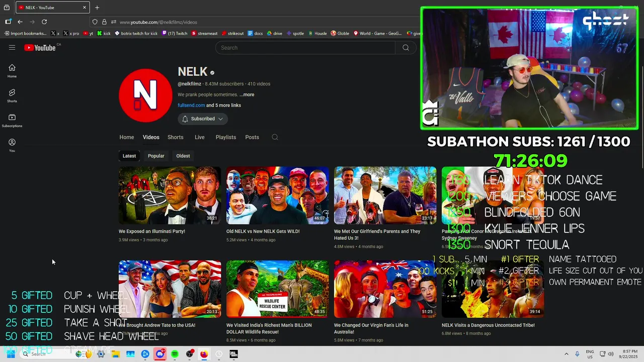Screen dimensions: 644x362
Task: Click the browser back arrow
Action: click(x=20, y=22)
